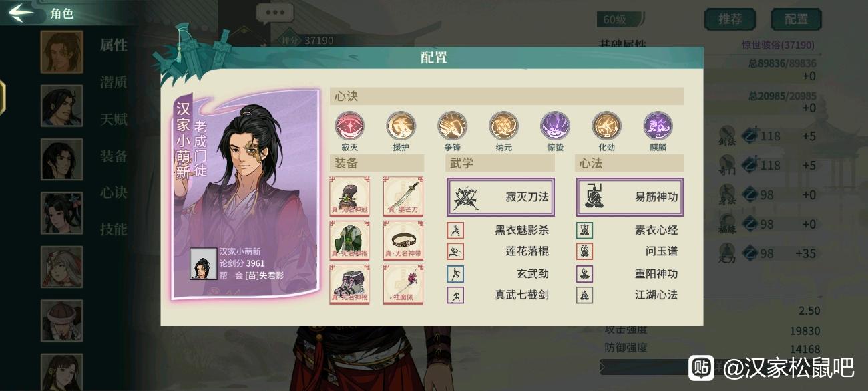This screenshot has height=391, width=868.
Task: Select the 惊蛰 purple icon
Action: click(555, 126)
